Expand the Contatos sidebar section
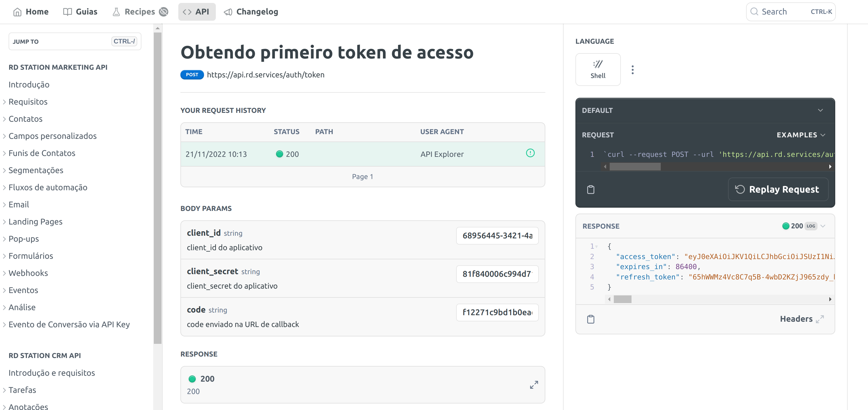This screenshot has height=410, width=868. [4, 119]
